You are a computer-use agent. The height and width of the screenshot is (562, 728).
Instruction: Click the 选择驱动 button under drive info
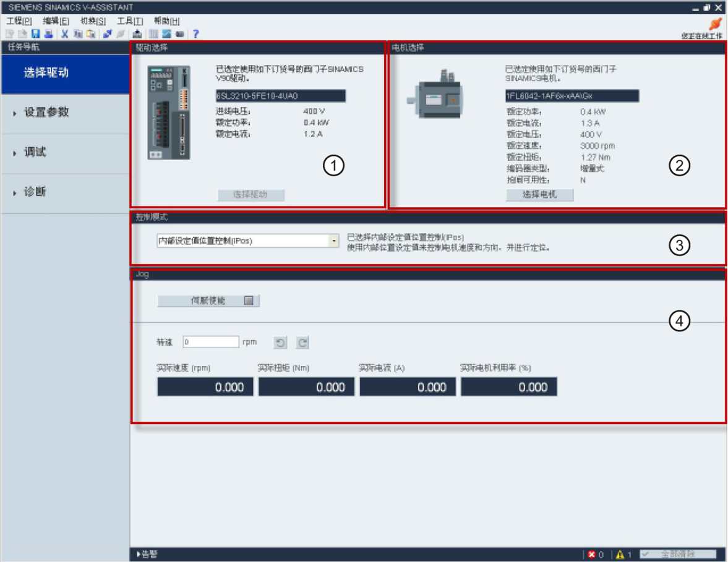pos(251,195)
